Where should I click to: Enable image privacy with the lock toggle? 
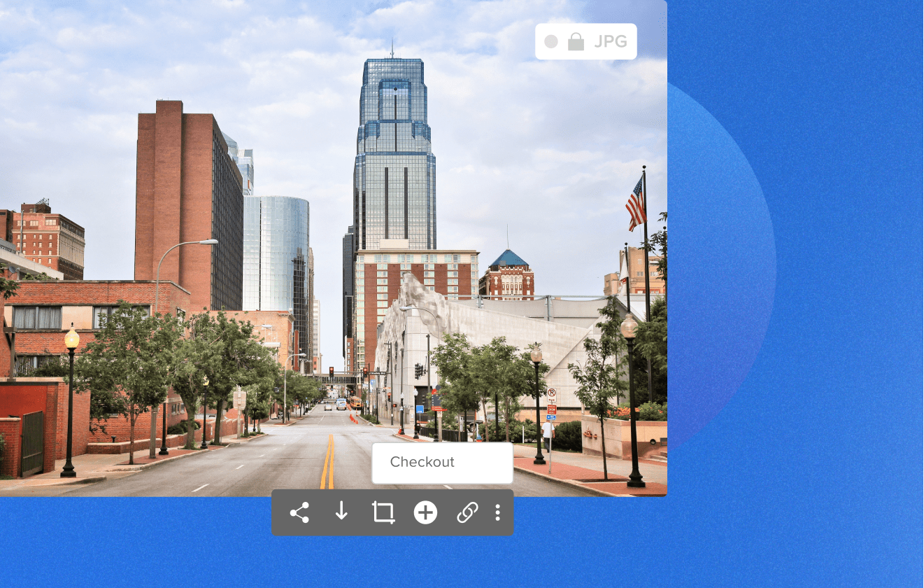[575, 41]
